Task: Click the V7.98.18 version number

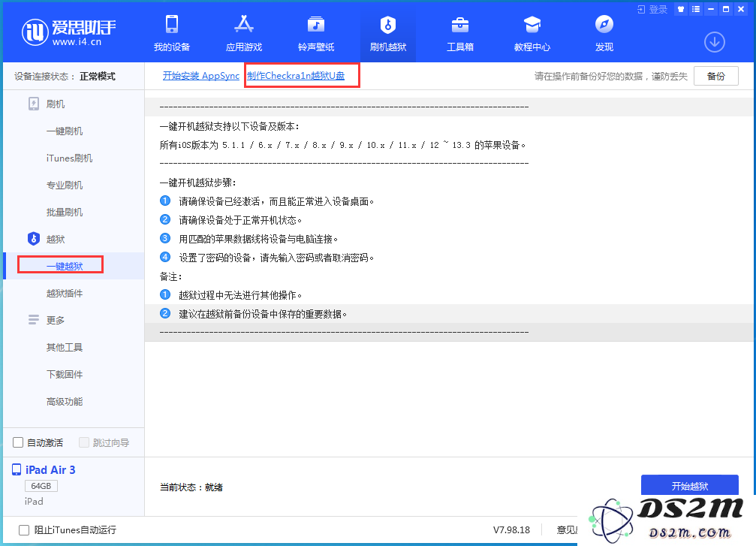Action: [511, 530]
